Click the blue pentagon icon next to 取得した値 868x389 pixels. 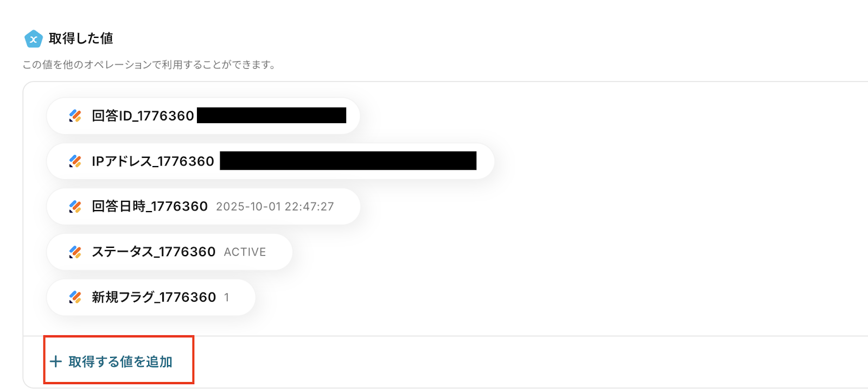tap(34, 39)
